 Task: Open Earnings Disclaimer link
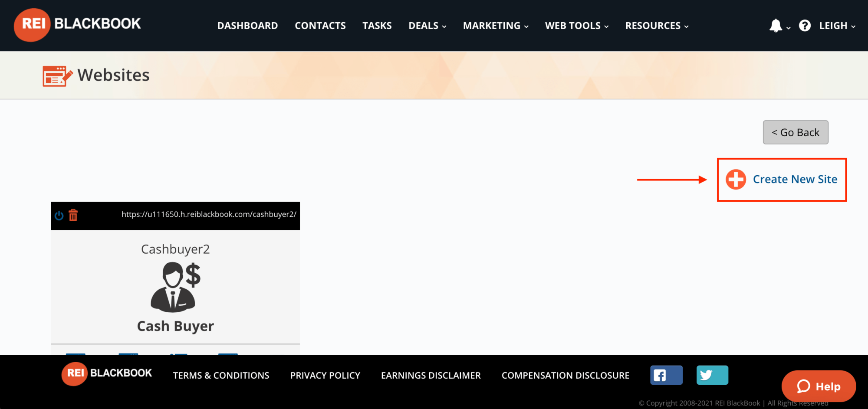pyautogui.click(x=431, y=376)
